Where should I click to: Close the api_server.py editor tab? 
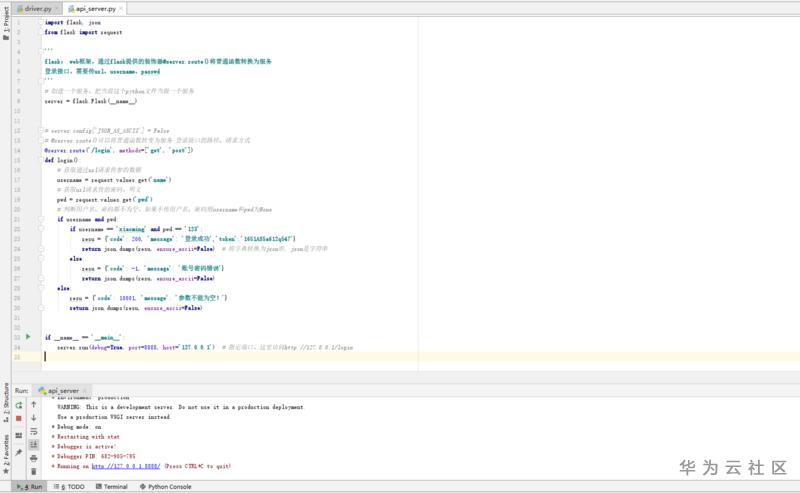pyautogui.click(x=121, y=9)
